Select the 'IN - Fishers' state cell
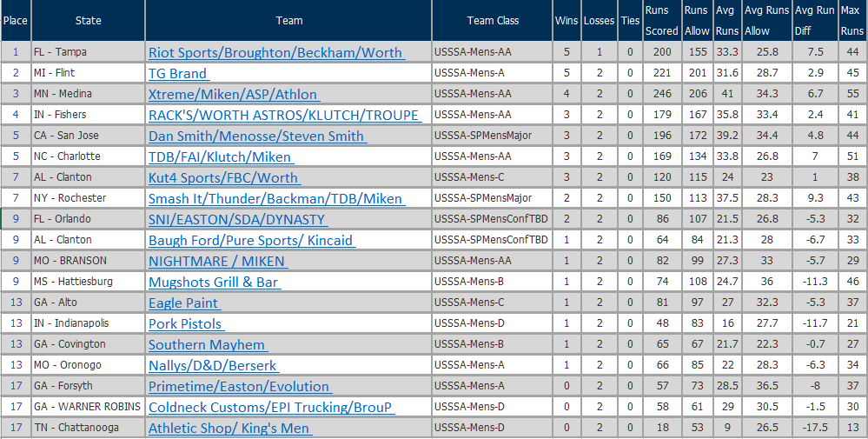 (88, 115)
